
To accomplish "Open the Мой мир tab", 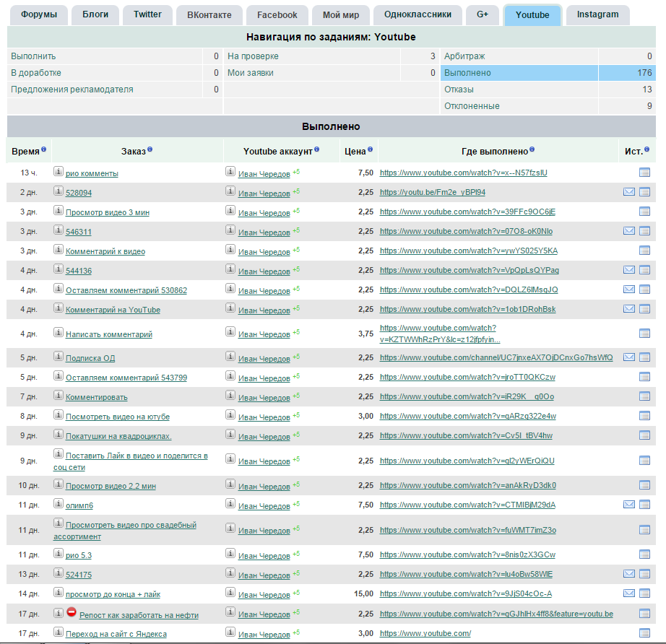I will 341,15.
